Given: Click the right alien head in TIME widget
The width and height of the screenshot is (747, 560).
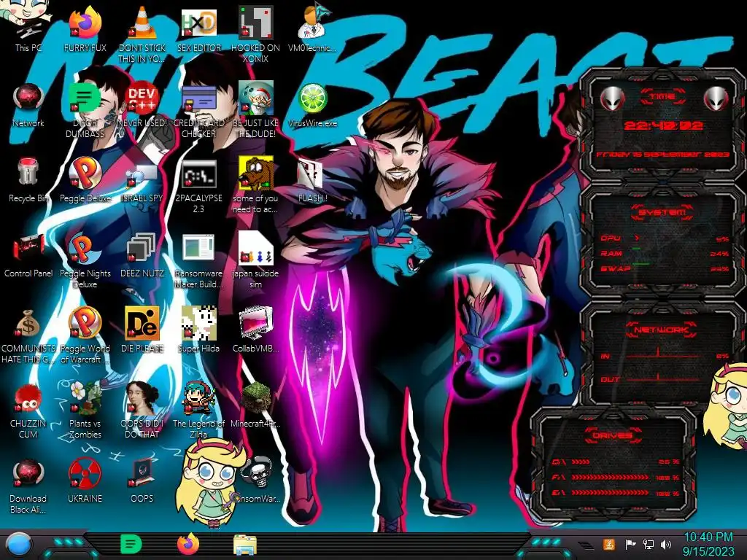Looking at the screenshot, I should click(716, 98).
